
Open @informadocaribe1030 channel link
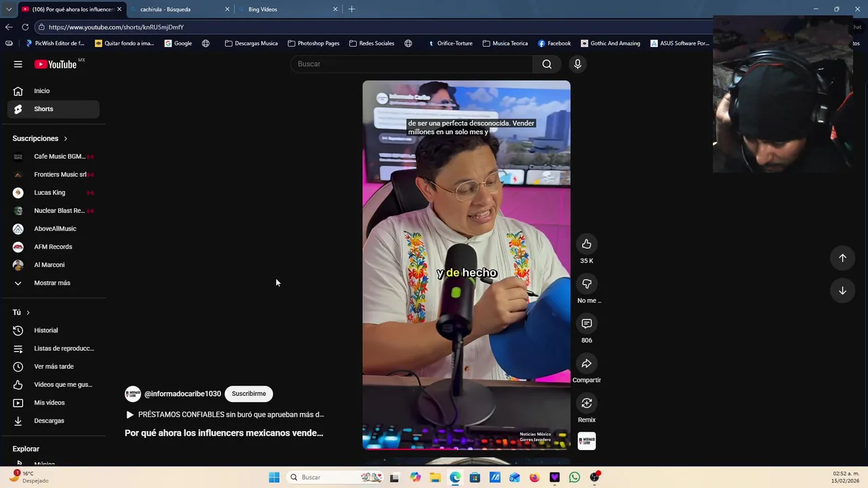click(182, 394)
